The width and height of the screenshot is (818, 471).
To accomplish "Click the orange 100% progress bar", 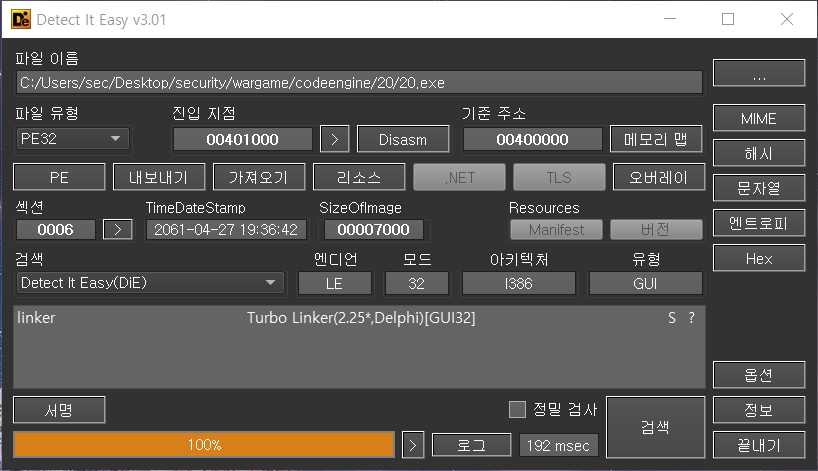I will point(204,445).
